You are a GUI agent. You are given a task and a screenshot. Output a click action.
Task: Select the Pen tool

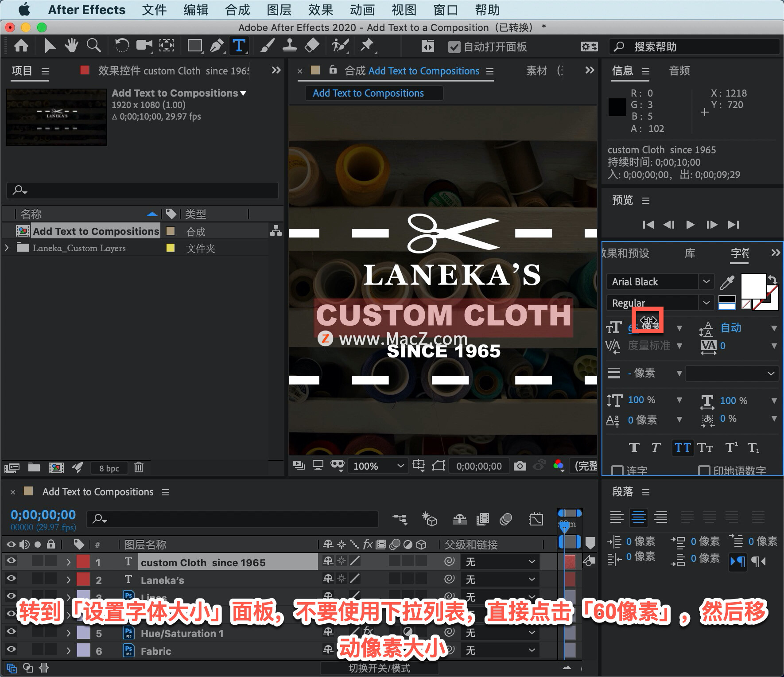tap(217, 46)
